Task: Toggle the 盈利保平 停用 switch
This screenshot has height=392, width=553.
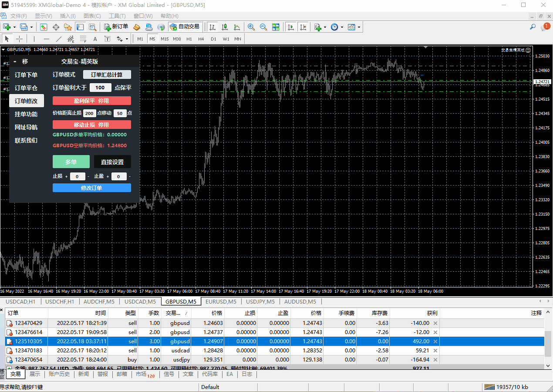Action: click(x=91, y=101)
